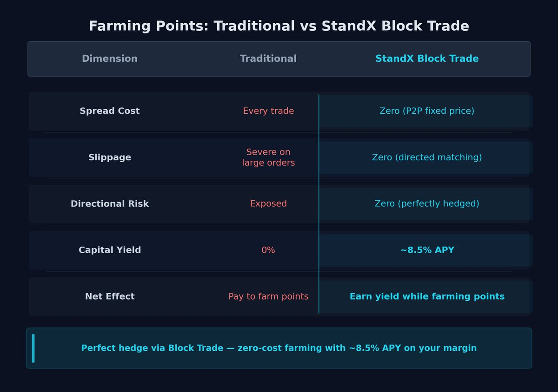Select the Net Effect row label
Viewport: 558px width, 392px height.
tap(110, 296)
